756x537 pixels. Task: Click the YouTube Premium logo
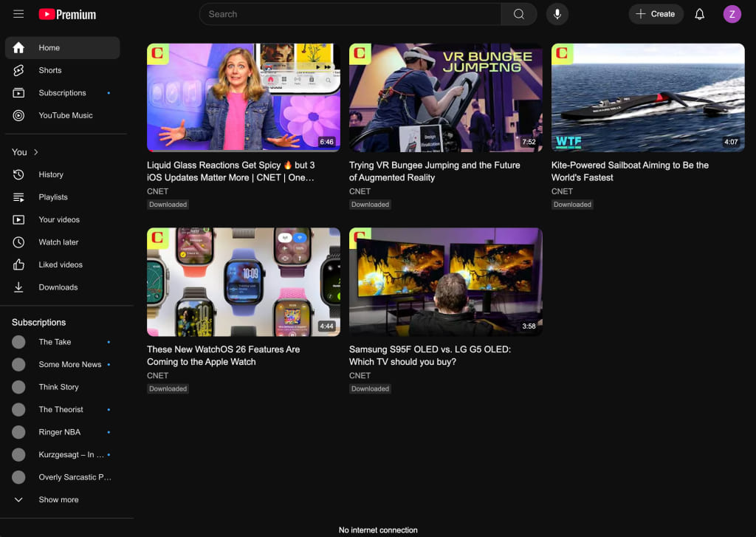[67, 15]
